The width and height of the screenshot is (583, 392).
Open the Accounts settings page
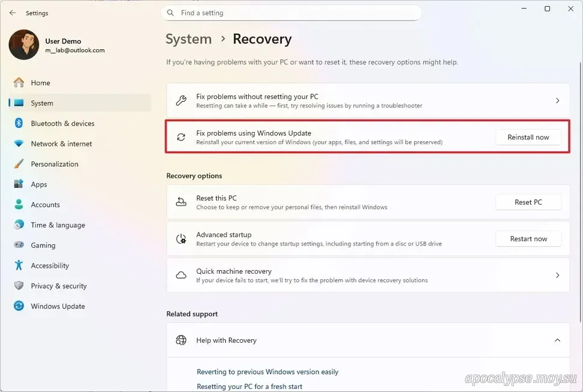pyautogui.click(x=45, y=205)
